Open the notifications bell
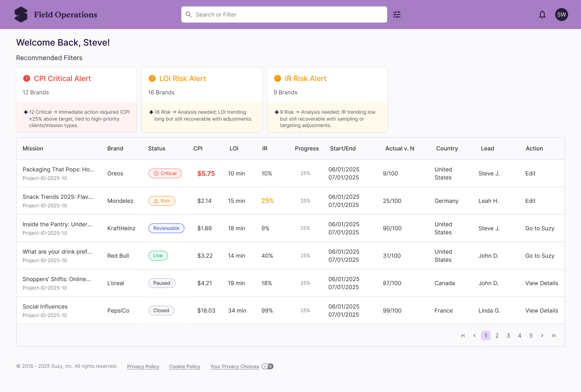Viewport: 581px width, 392px height. click(542, 15)
